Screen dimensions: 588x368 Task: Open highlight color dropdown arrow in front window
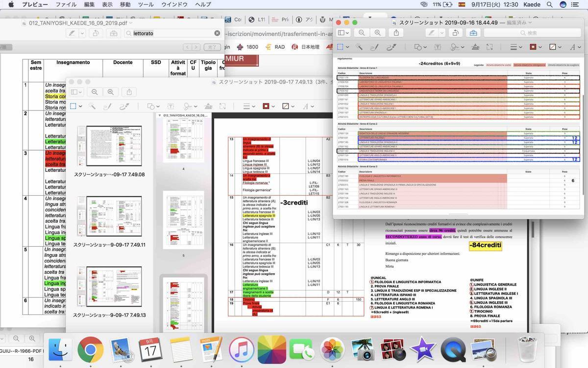(x=441, y=33)
